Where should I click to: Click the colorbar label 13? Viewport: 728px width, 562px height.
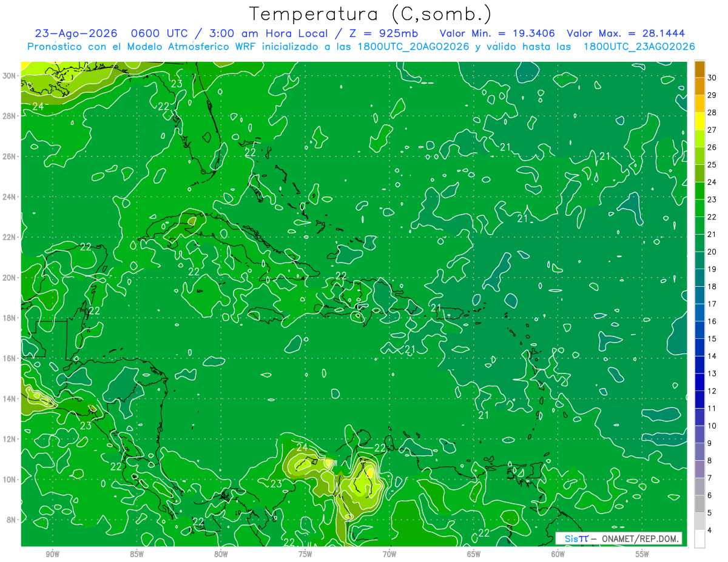pos(713,373)
